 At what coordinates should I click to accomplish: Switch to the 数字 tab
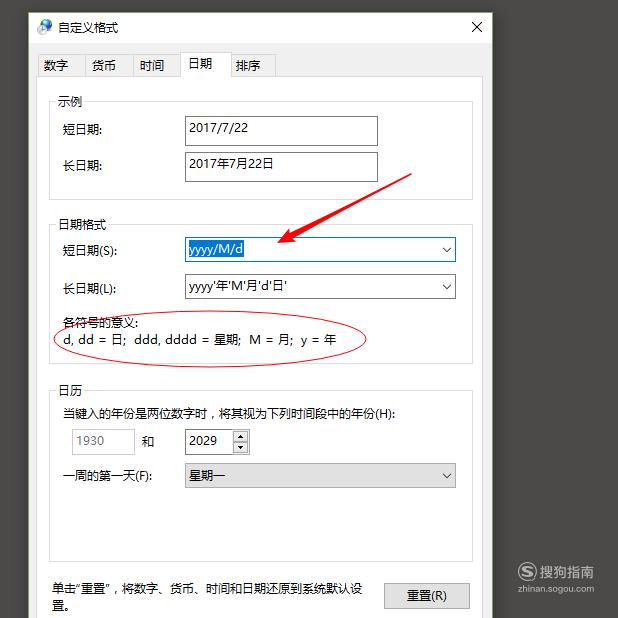tap(62, 65)
